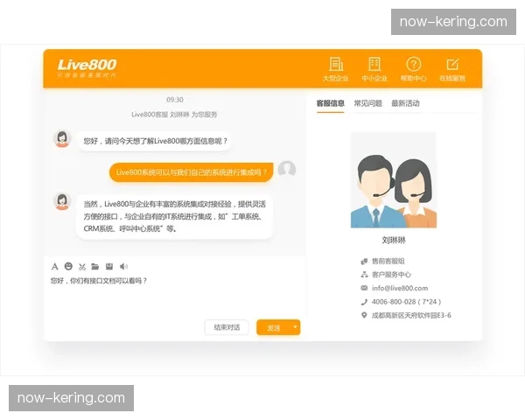Open the 帮助中心 help icon
Screen dimensions: 525x420
tap(414, 69)
